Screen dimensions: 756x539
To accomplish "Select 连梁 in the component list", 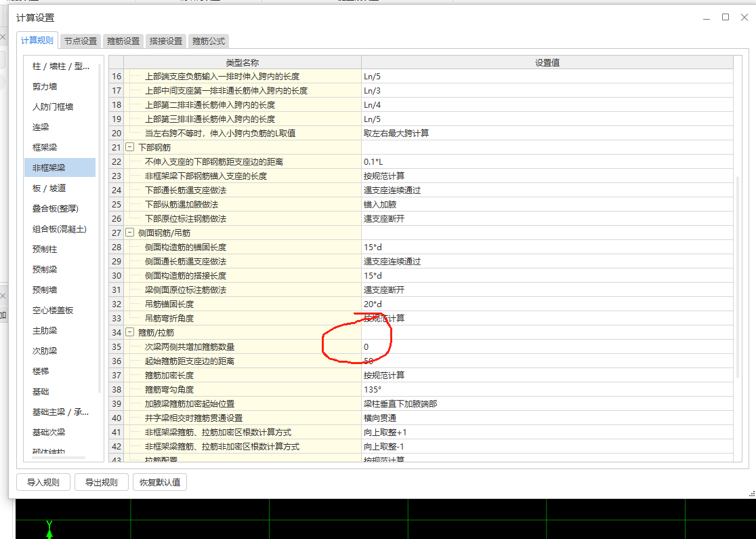I will [x=60, y=127].
